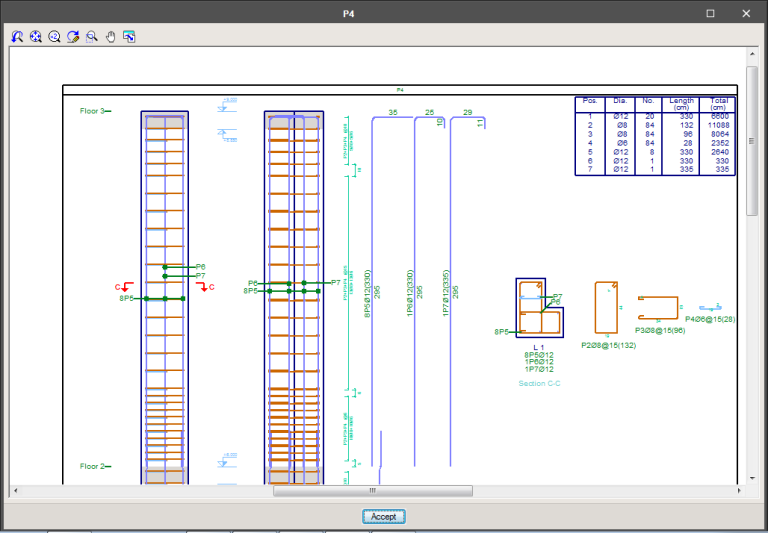Image resolution: width=768 pixels, height=533 pixels.
Task: Click the redraw view icon
Action: click(73, 37)
